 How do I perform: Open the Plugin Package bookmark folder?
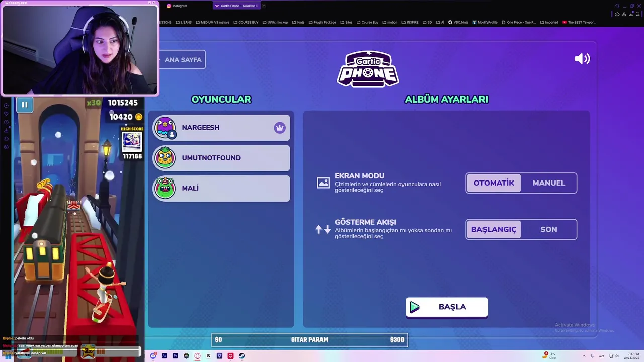pyautogui.click(x=322, y=22)
